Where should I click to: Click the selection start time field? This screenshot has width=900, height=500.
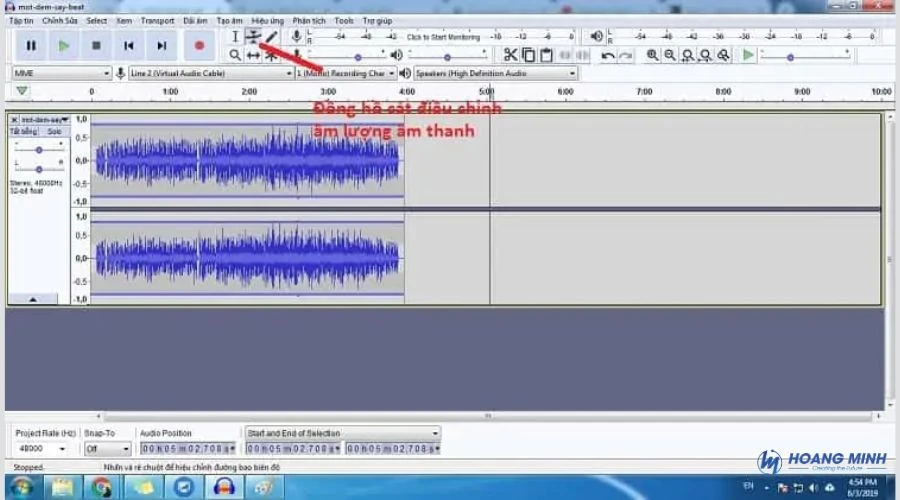click(x=293, y=448)
